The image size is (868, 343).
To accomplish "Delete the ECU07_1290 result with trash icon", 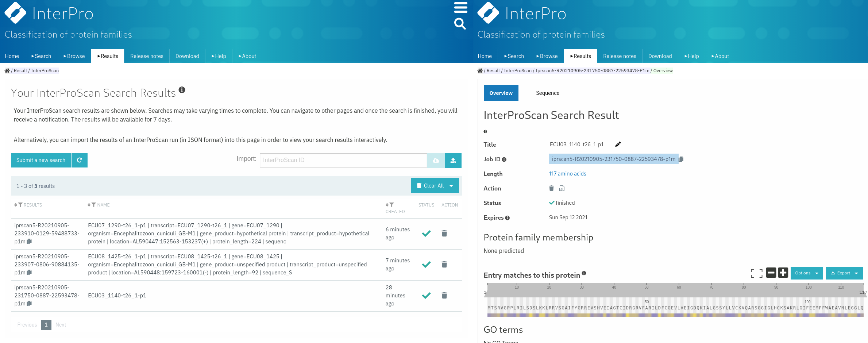I will (x=444, y=233).
